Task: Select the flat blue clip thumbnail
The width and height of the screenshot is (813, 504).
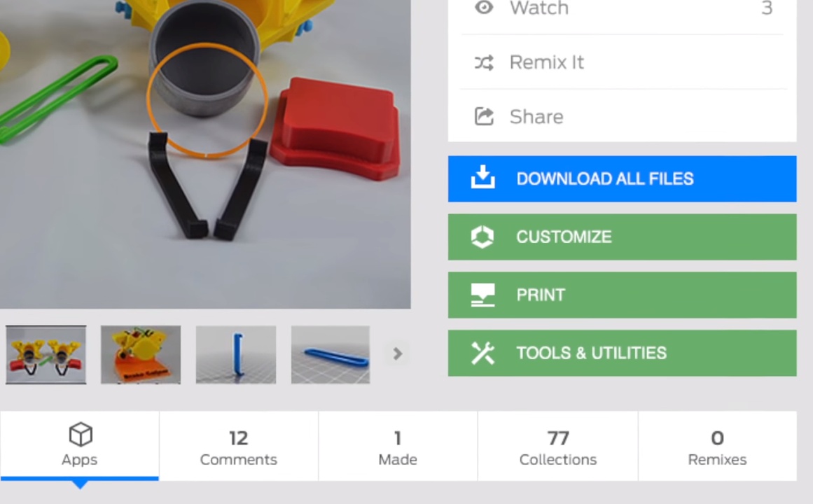Action: pyautogui.click(x=331, y=355)
